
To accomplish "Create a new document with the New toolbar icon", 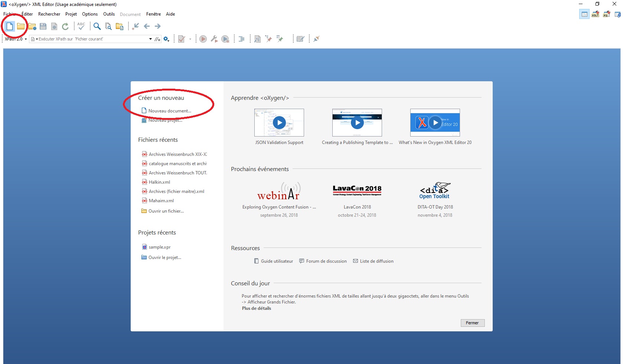I will pyautogui.click(x=10, y=26).
